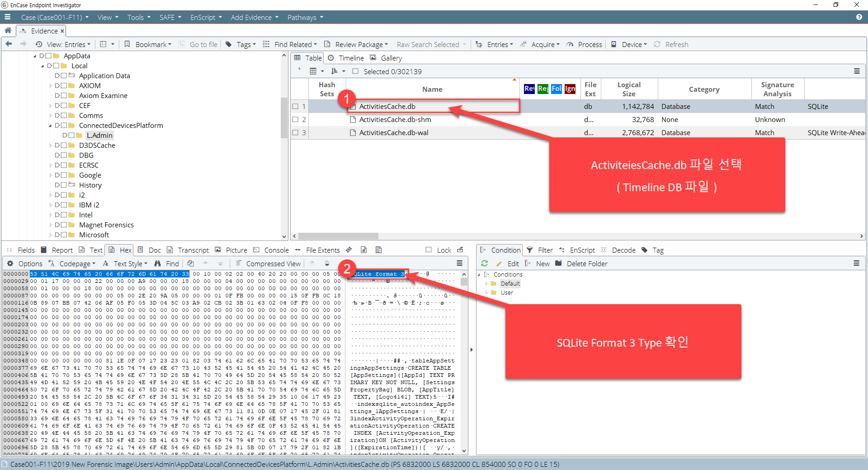Click the Bookmark toolbar icon

tap(127, 44)
